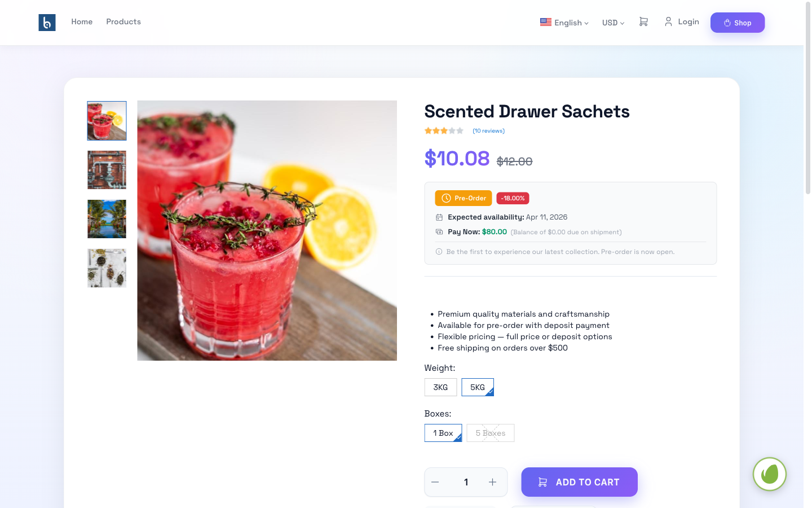Screen dimensions: 812x508
Task: Expand the English language dropdown
Action: click(x=564, y=23)
